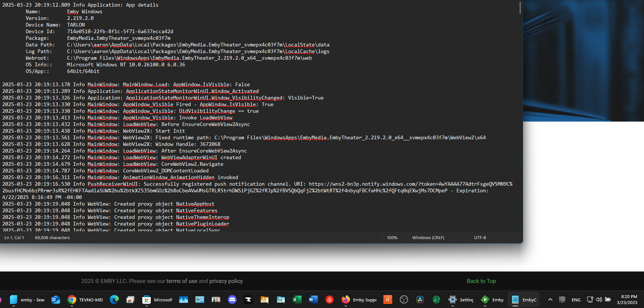
Task: Open DaVinci Resolve from taskbar
Action: [420, 300]
